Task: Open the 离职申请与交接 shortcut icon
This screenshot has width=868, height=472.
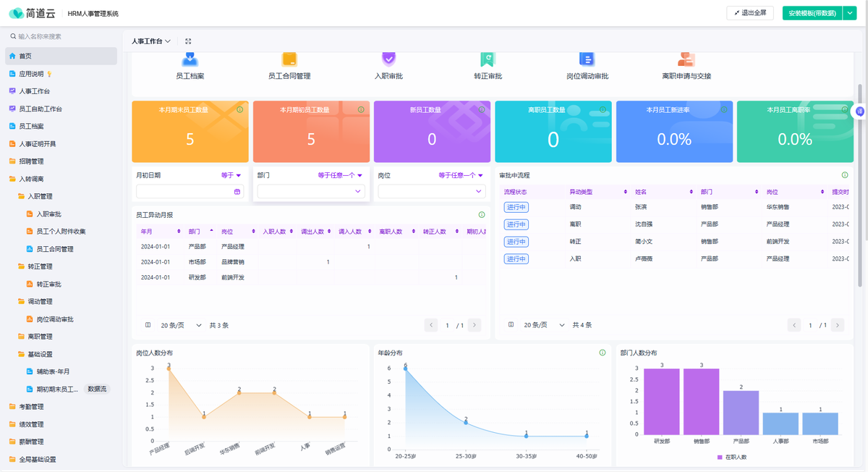Action: (686, 59)
